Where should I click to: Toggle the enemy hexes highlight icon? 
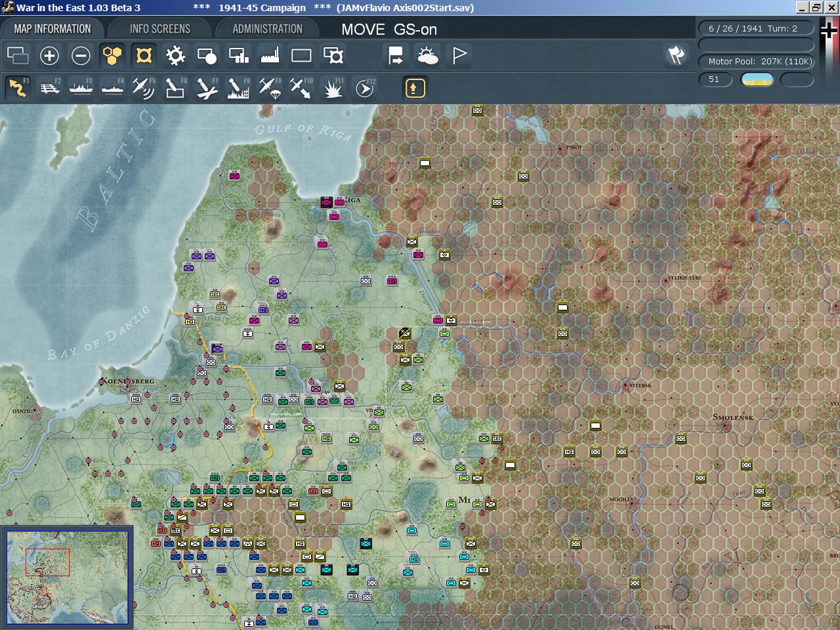(x=144, y=56)
